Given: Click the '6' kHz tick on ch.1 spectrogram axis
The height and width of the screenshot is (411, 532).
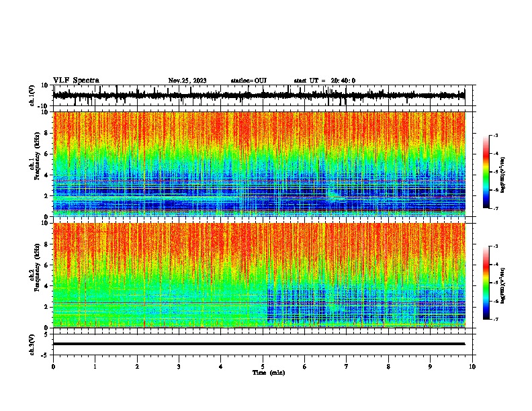Looking at the screenshot, I should click(46, 154).
